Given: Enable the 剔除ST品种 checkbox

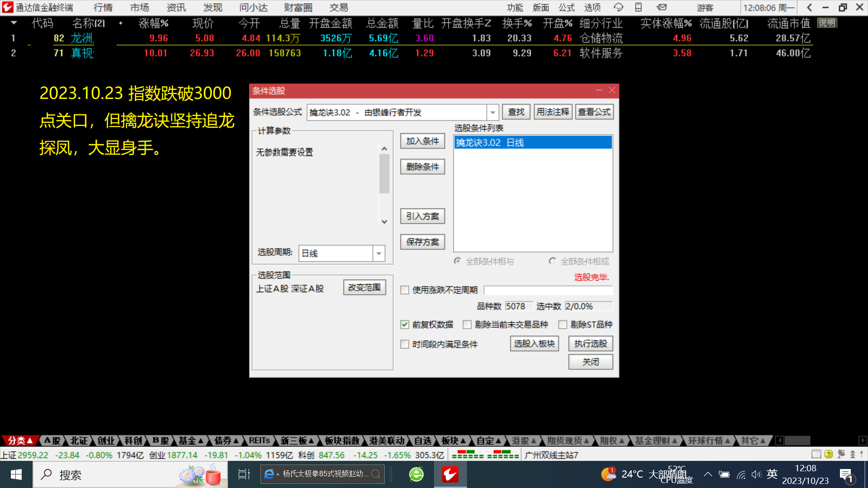Looking at the screenshot, I should (562, 324).
